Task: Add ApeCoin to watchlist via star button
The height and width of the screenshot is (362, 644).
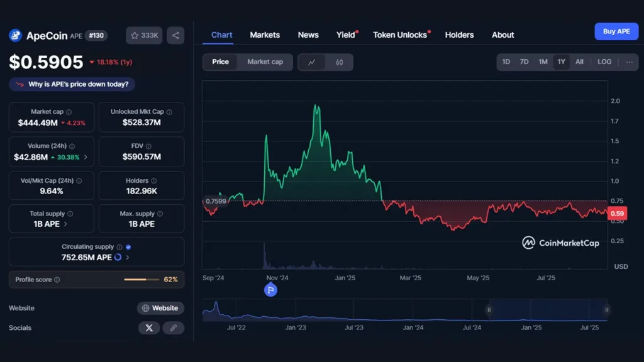Action: [x=144, y=35]
